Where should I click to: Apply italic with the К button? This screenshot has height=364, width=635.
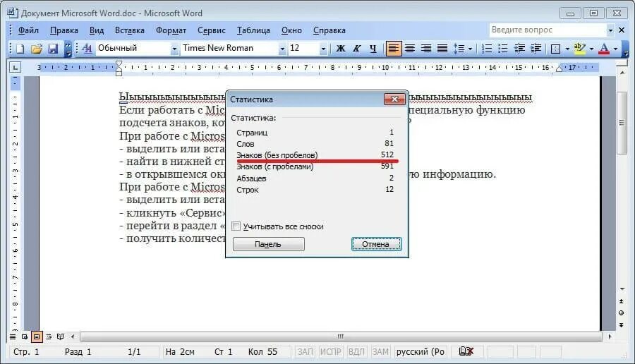[x=356, y=49]
